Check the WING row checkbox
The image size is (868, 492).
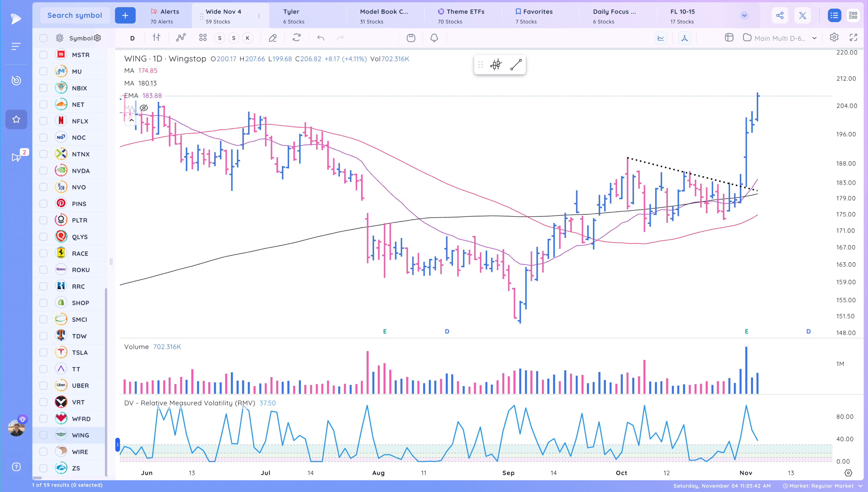[43, 435]
